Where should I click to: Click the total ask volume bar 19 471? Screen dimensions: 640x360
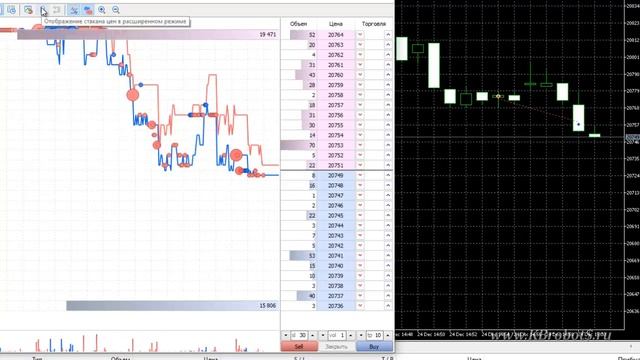coord(148,35)
